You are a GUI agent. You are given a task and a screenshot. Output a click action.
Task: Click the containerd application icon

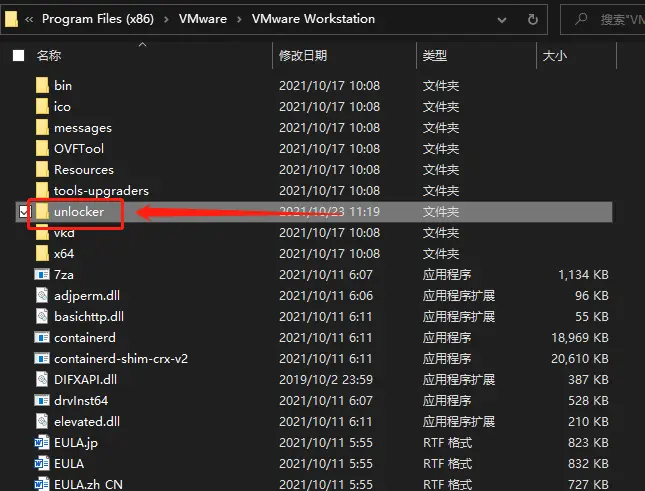[x=42, y=338]
